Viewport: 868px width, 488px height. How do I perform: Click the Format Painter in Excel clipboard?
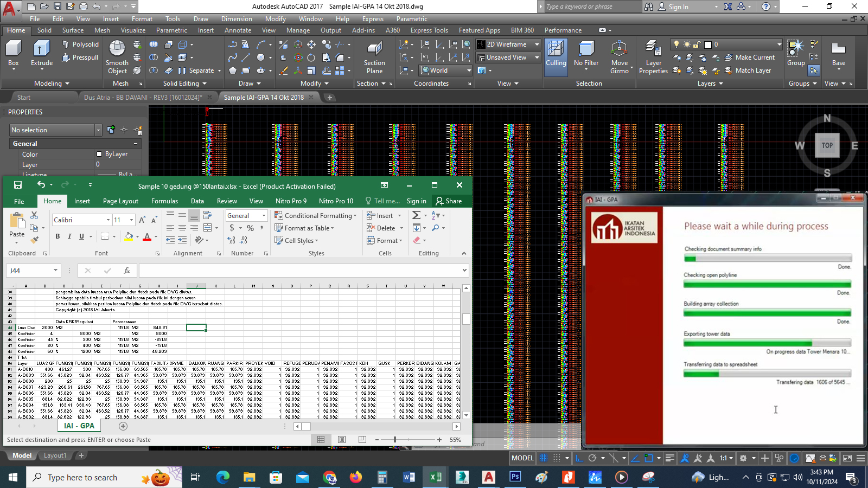click(x=35, y=240)
